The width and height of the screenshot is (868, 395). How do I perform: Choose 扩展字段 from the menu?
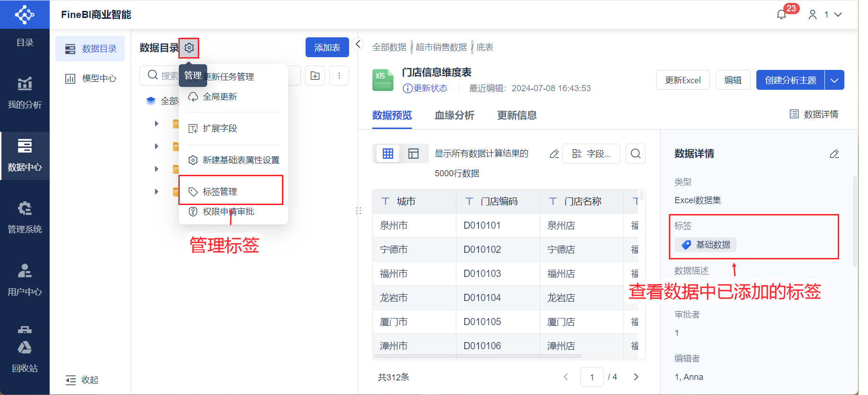[233, 129]
